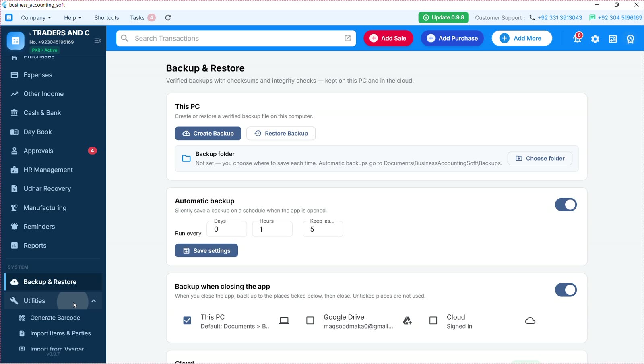644x364 pixels.
Task: Click the refresh icon in the menu bar
Action: [x=168, y=17]
